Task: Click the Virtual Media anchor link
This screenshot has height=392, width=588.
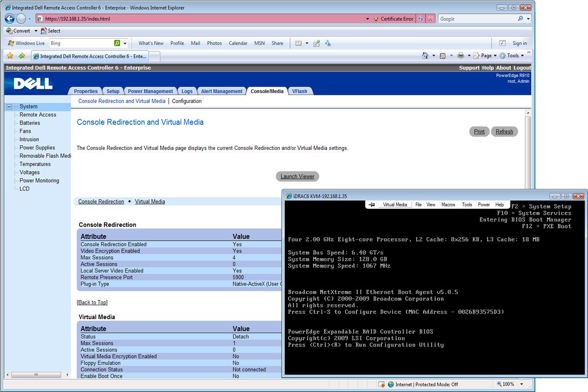Action: coord(150,201)
